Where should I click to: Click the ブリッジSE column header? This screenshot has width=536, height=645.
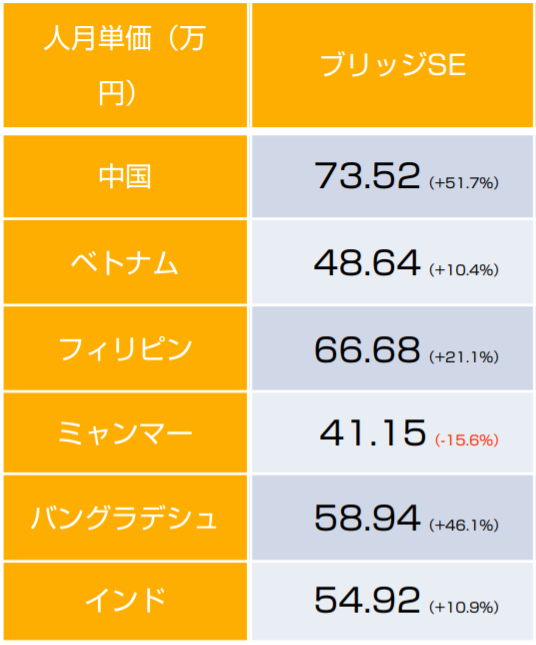[392, 65]
